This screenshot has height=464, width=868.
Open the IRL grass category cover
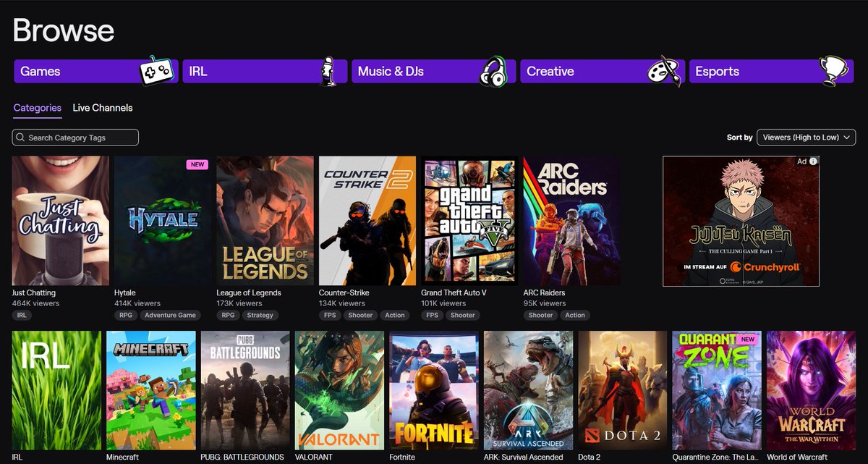tap(56, 391)
